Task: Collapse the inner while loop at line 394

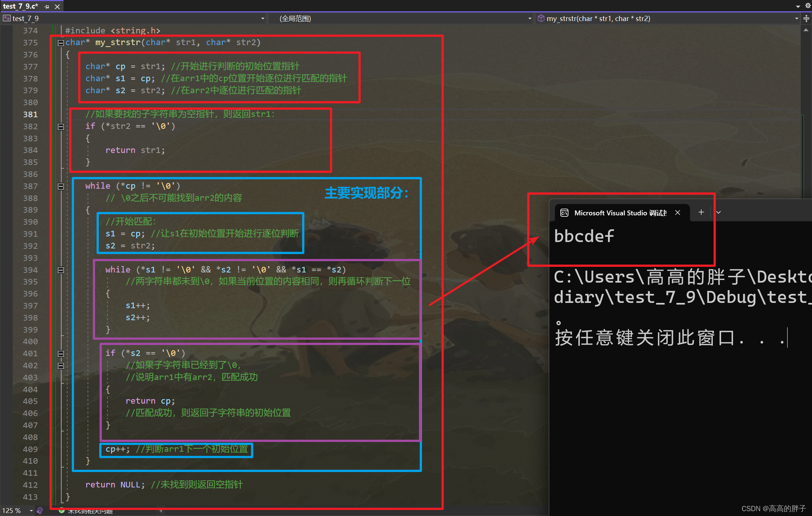Action: point(60,270)
